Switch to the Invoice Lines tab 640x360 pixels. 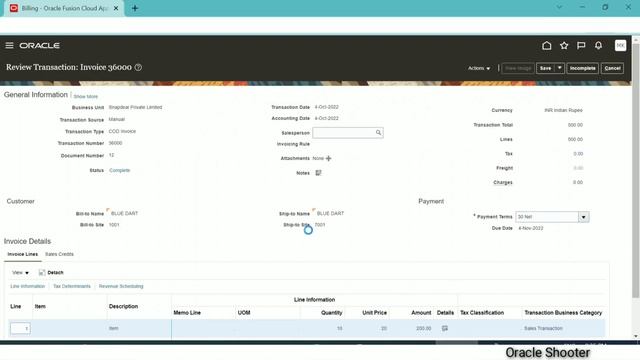pyautogui.click(x=22, y=254)
